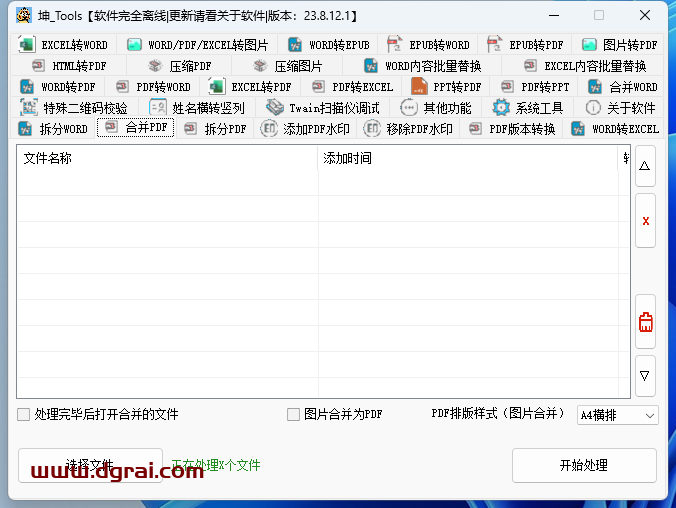The image size is (676, 508).
Task: Click the 添加PDF水印 stamp icon
Action: (x=269, y=129)
